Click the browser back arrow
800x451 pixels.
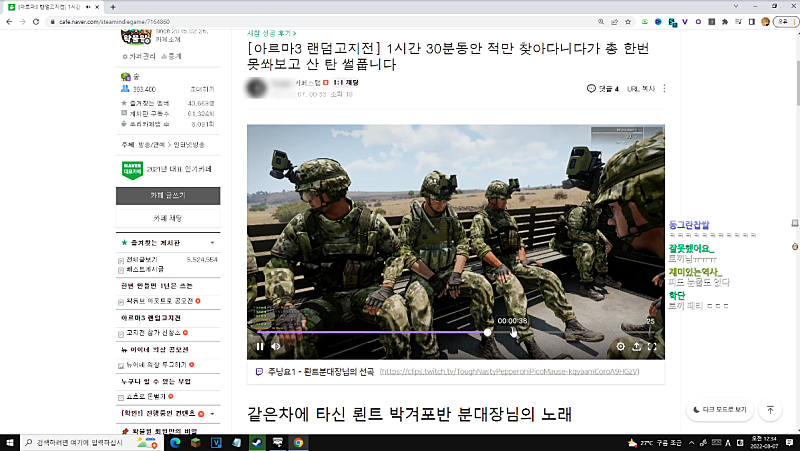[x=9, y=21]
